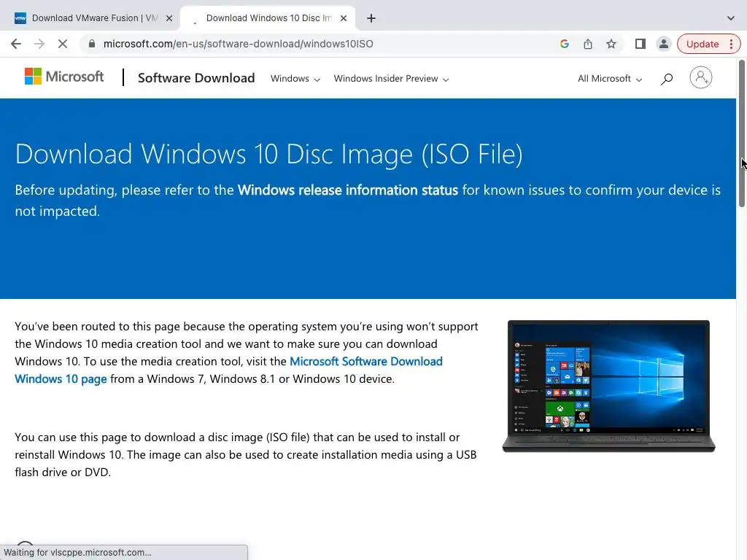Open the browser side panel
Image resolution: width=747 pixels, height=560 pixels.
tap(640, 44)
